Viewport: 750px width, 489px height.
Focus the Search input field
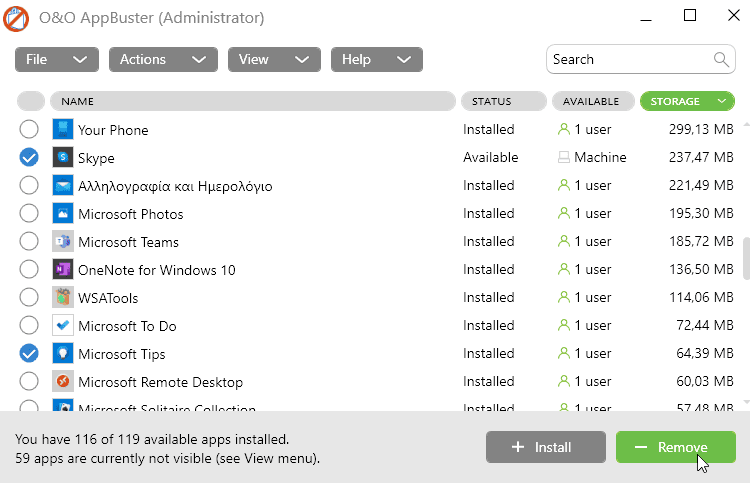click(x=640, y=59)
